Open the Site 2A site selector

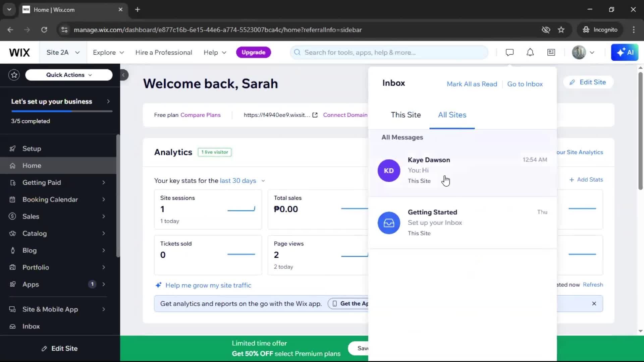pyautogui.click(x=63, y=52)
